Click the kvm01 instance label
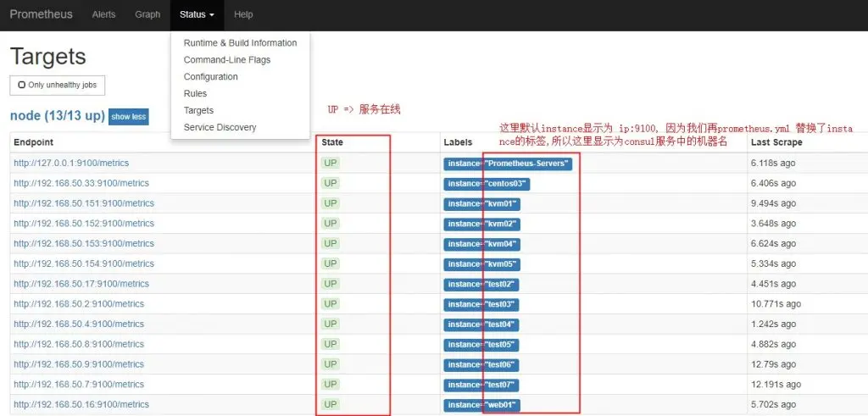868x416 pixels. click(x=481, y=204)
